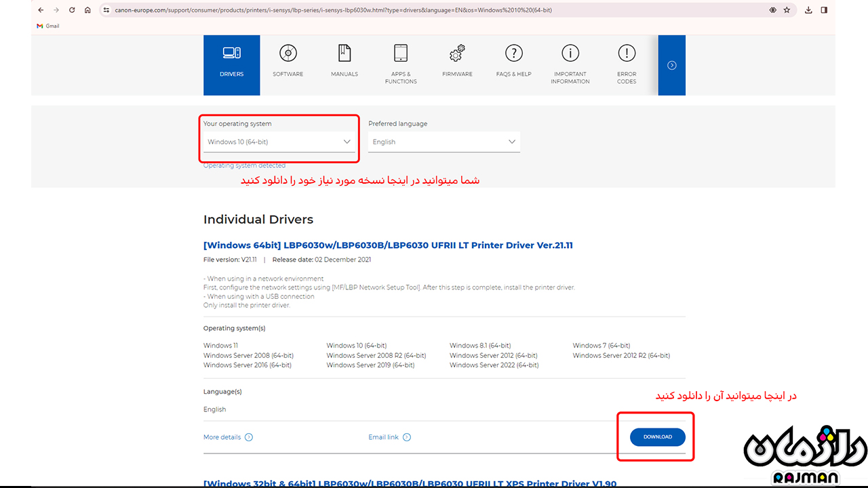Screen dimensions: 868x488
Task: Select the Manuals booklet icon
Action: point(344,53)
